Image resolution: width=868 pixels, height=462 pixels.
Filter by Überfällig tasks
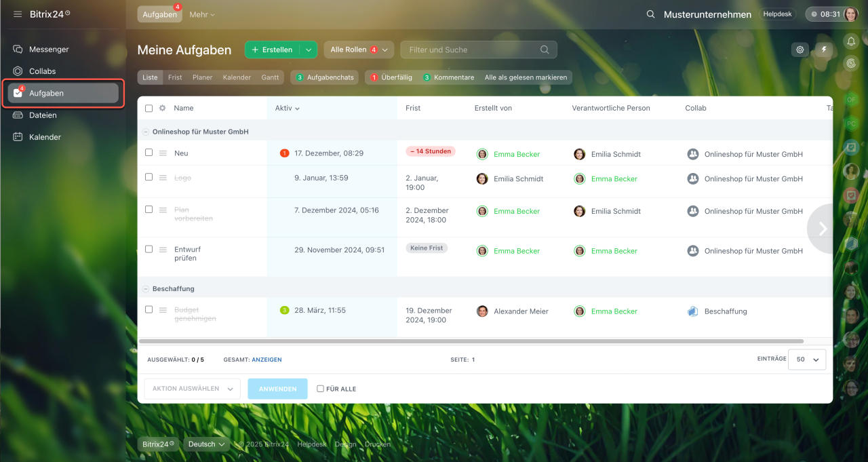(x=391, y=77)
